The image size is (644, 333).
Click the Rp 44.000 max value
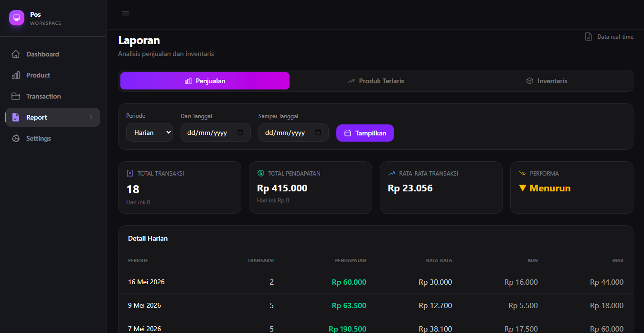tap(607, 282)
